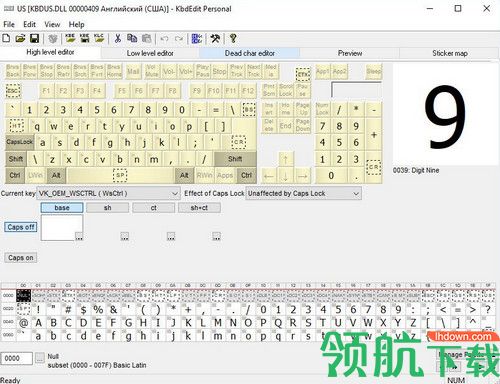Click the SP spacebar key
Viewport: 500px width, 384px height.
click(x=120, y=175)
